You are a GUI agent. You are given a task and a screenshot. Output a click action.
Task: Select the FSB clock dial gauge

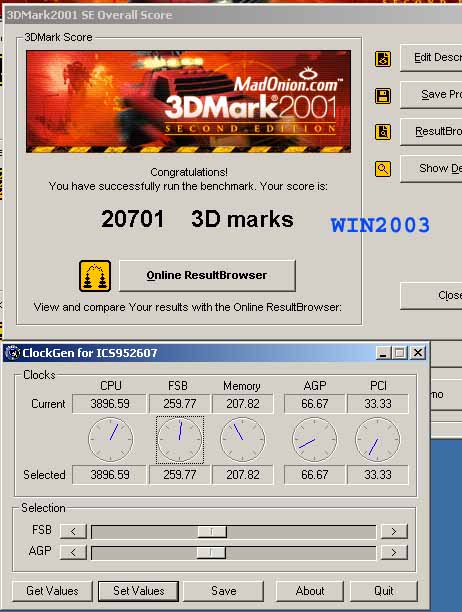(179, 440)
